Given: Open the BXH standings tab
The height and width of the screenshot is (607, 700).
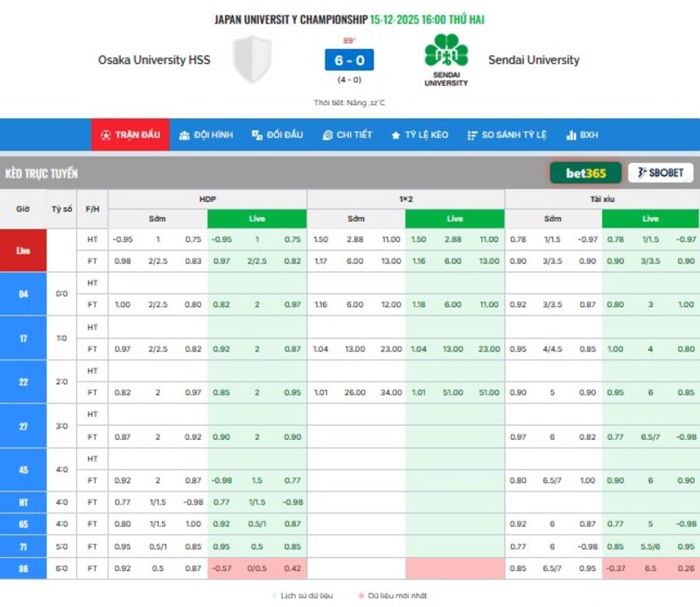Looking at the screenshot, I should 583,135.
